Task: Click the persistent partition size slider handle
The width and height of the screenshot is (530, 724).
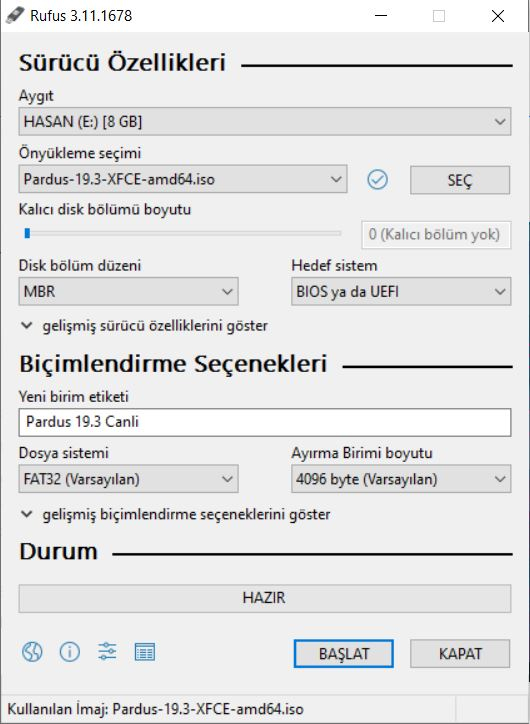Action: 27,233
